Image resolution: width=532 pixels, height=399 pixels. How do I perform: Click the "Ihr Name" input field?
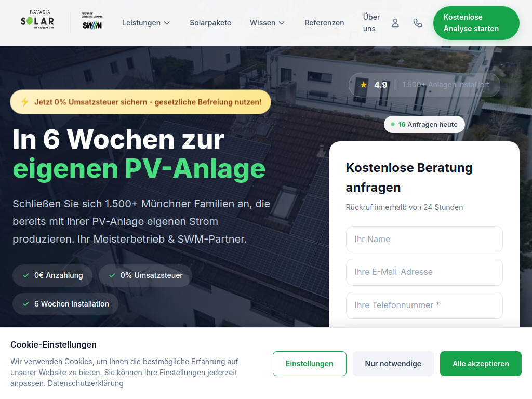point(424,239)
